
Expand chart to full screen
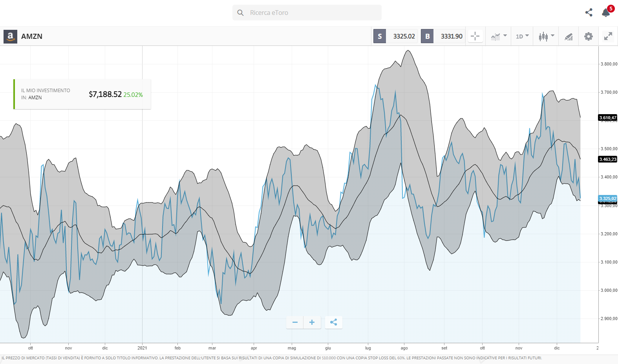(x=608, y=36)
